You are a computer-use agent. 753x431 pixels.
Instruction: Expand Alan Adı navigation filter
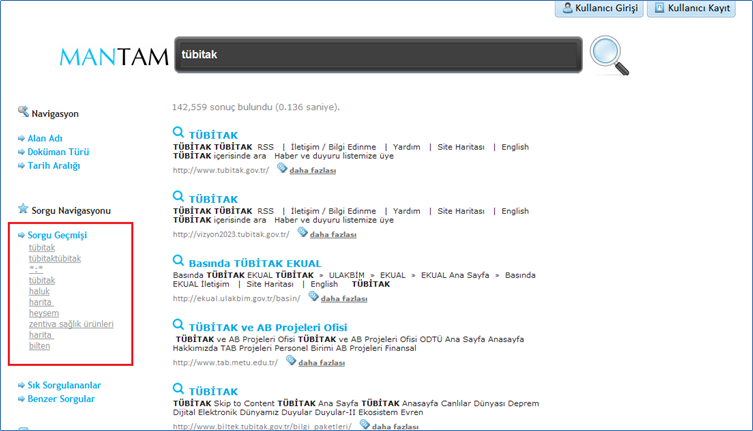pyautogui.click(x=45, y=138)
